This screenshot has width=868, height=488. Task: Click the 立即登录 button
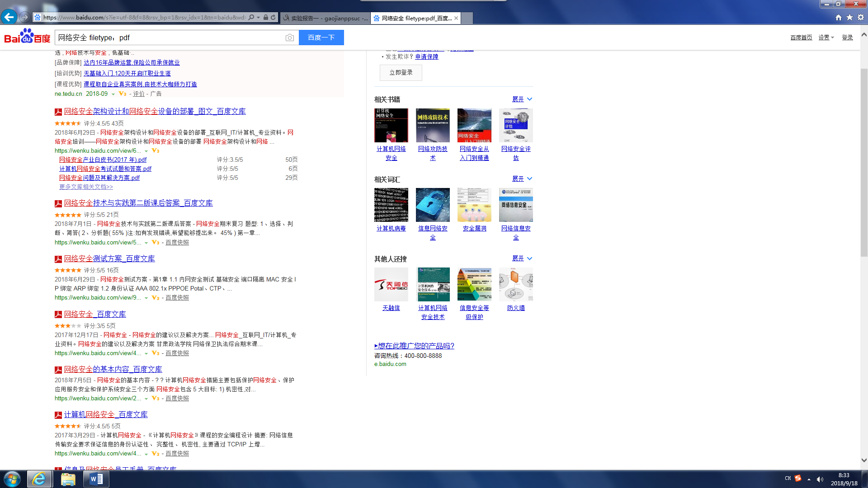(x=401, y=72)
